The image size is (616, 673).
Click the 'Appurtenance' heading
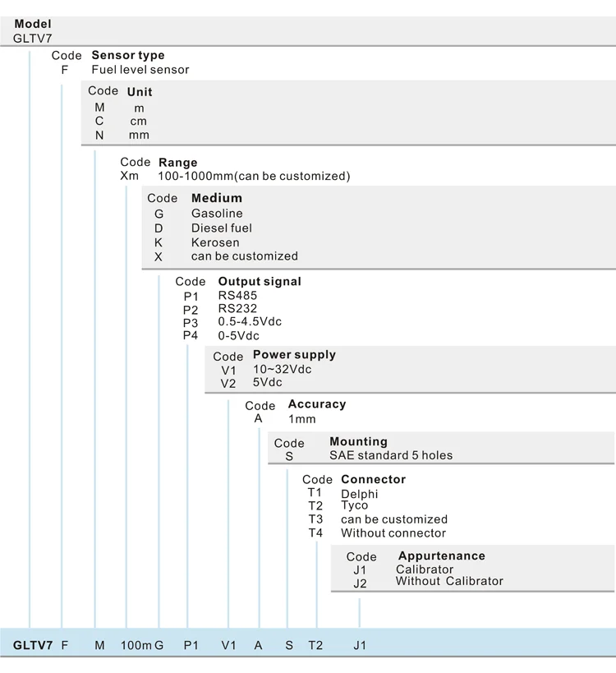click(x=442, y=555)
